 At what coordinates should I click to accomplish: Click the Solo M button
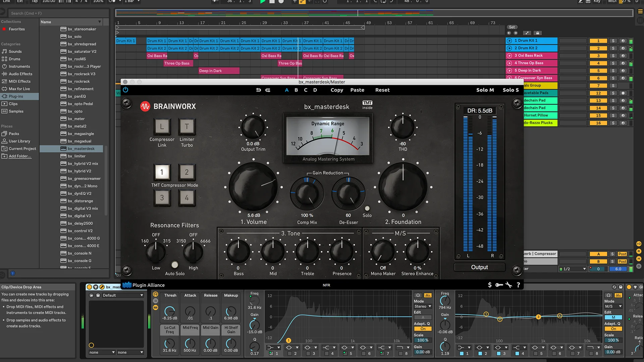(x=485, y=90)
